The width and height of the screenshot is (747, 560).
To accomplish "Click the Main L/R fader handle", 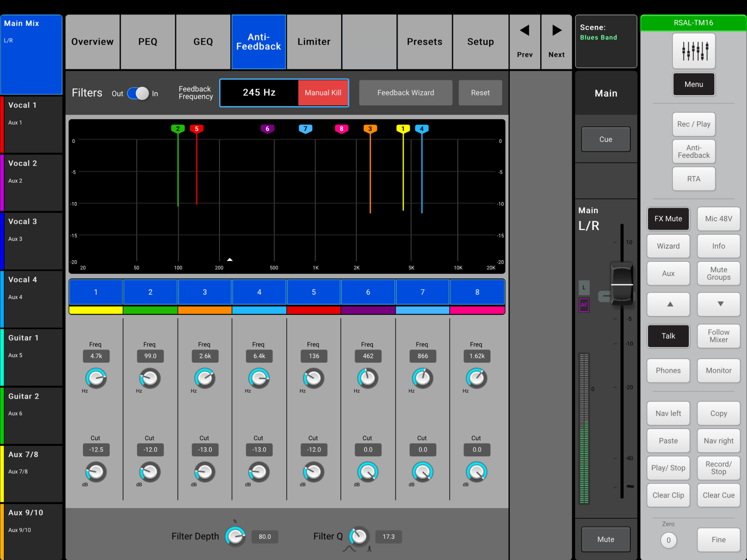I will [x=622, y=284].
